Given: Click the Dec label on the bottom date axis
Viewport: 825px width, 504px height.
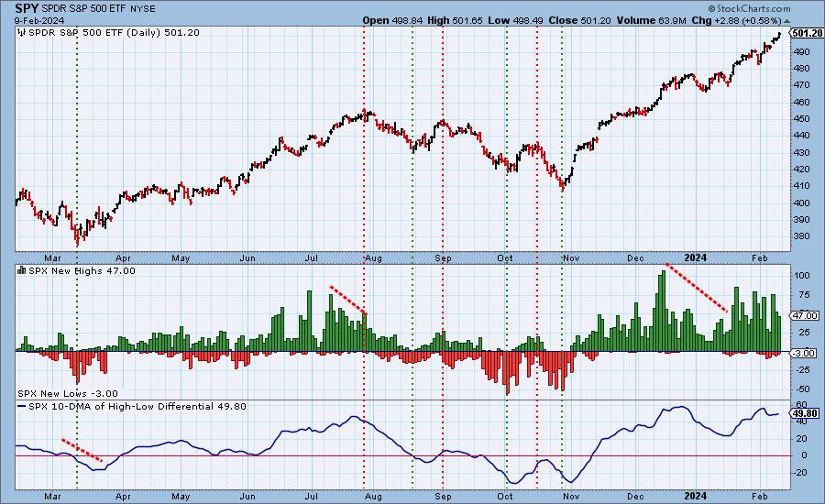Looking at the screenshot, I should coord(635,496).
